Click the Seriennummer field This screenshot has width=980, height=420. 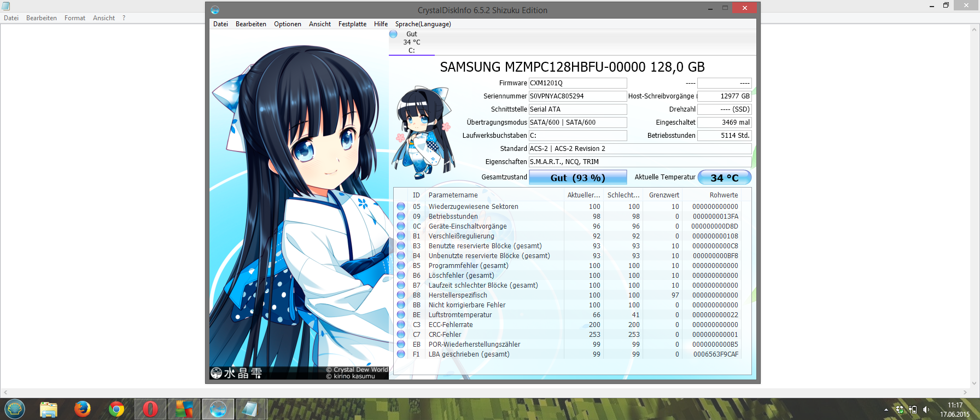pyautogui.click(x=577, y=96)
